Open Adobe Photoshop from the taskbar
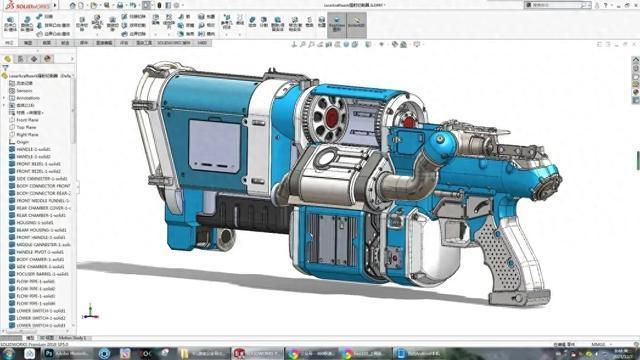Viewport: 640px width, 360px height. 68,353
